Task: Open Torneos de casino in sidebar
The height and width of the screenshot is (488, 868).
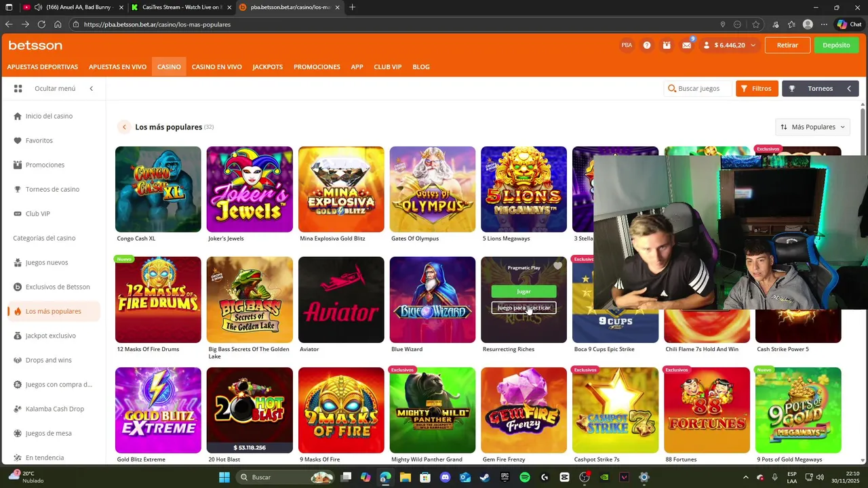Action: tap(53, 189)
